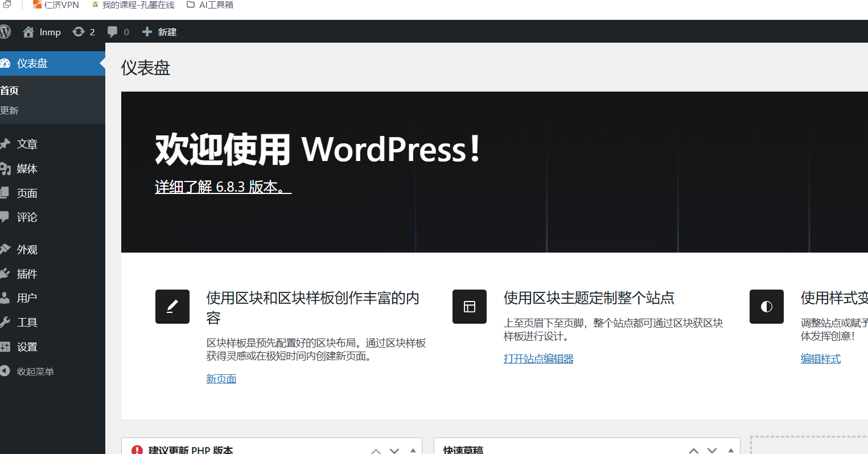Open the 新页面 link
The image size is (868, 454).
[x=221, y=378]
